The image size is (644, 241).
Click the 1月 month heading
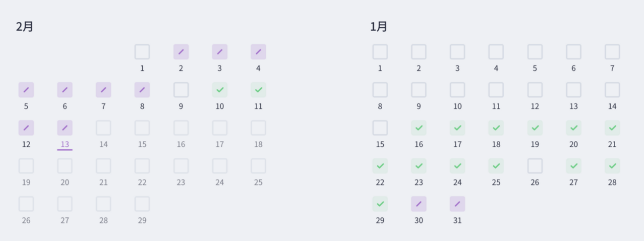(x=379, y=27)
